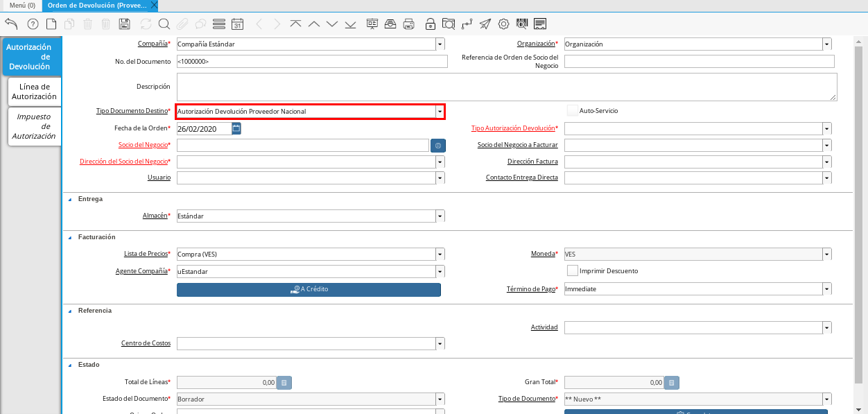The image size is (868, 414).
Task: Click the undo changes arrow icon
Action: click(x=11, y=24)
